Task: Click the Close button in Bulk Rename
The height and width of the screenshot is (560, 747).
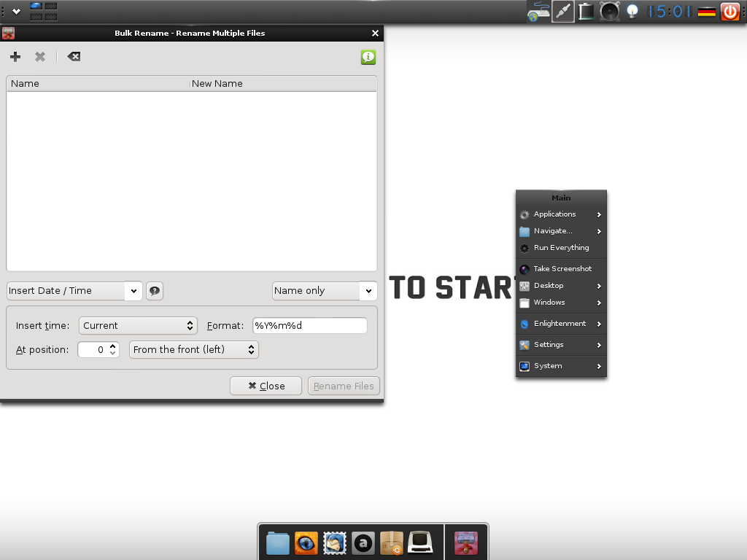Action: pyautogui.click(x=266, y=386)
